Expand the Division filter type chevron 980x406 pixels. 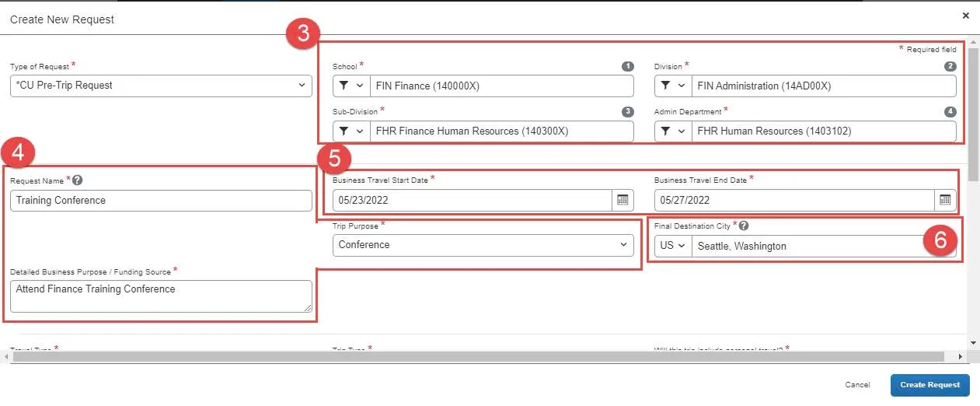pyautogui.click(x=682, y=86)
